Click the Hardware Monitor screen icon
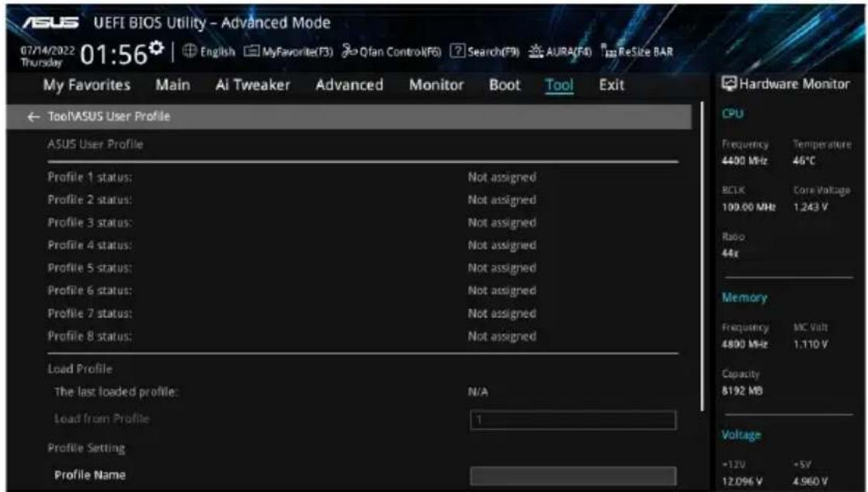The image size is (868, 492). click(728, 84)
